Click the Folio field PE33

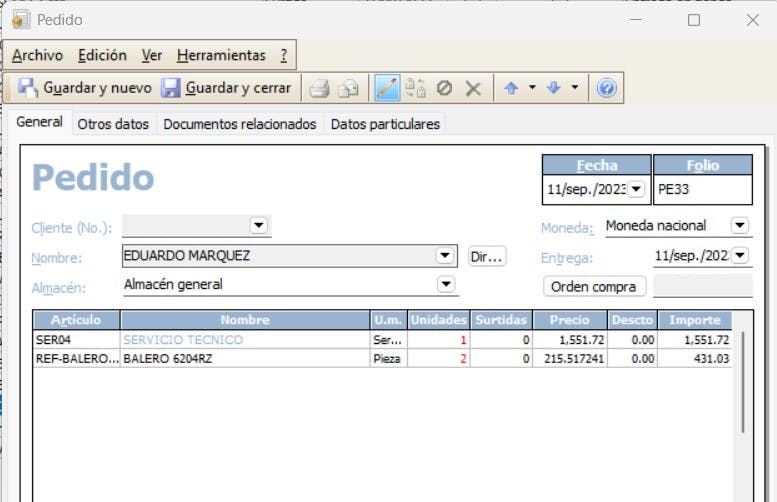[x=703, y=189]
